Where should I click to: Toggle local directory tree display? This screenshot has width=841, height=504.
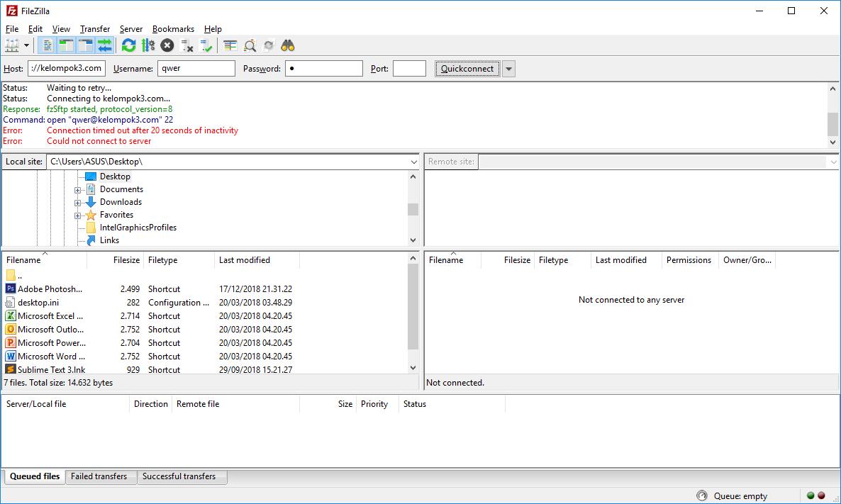pyautogui.click(x=67, y=46)
